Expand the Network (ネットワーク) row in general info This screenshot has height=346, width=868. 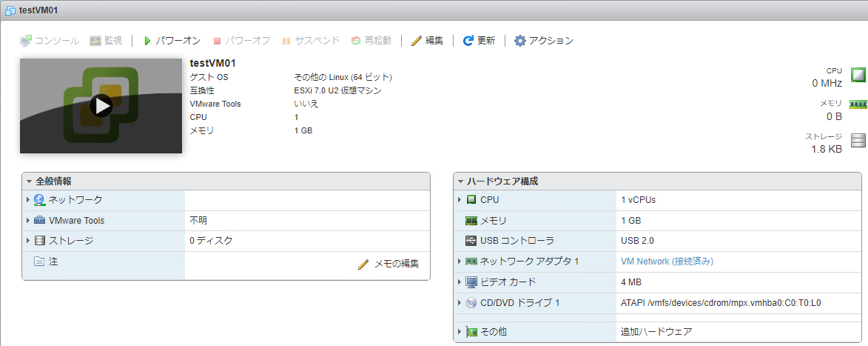(x=28, y=200)
